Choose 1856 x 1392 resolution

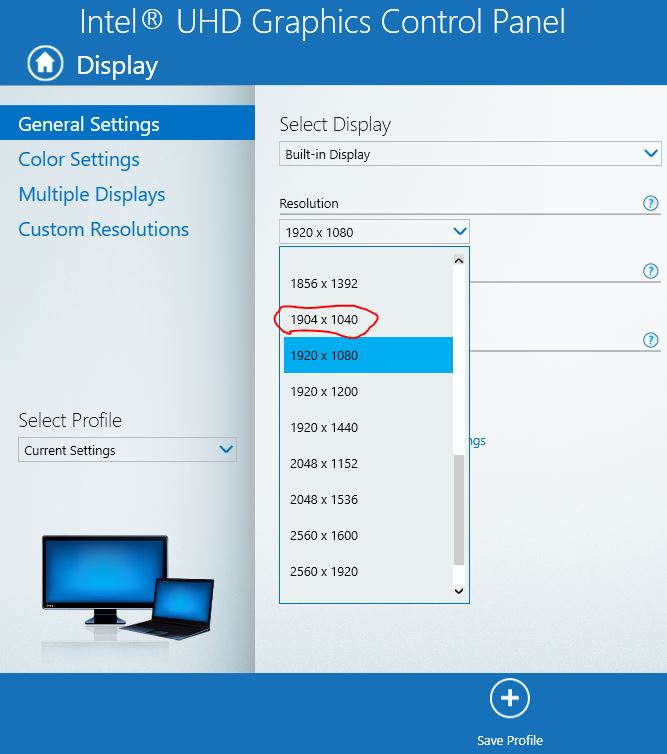[368, 283]
